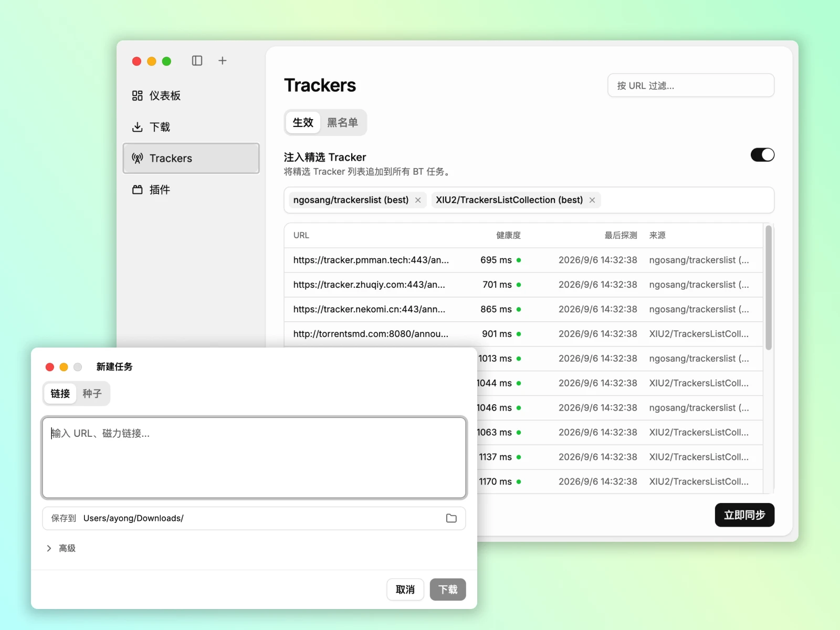Toggle the sidebar panel icon
The height and width of the screenshot is (630, 840).
(197, 61)
